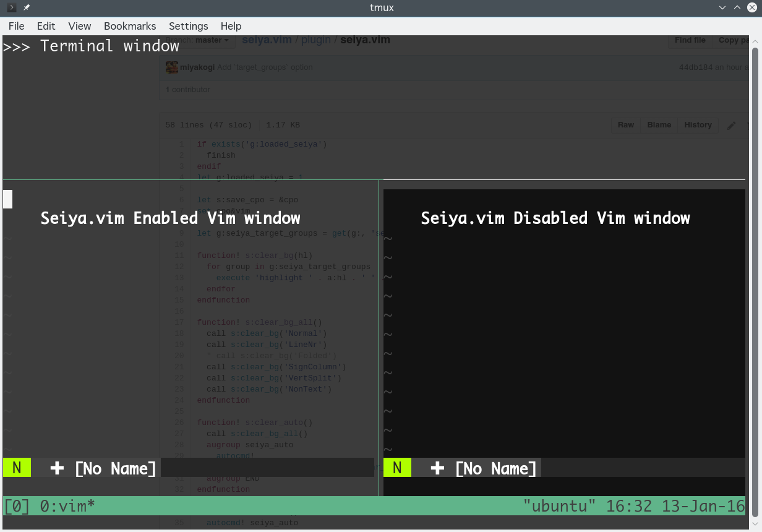Click the "ubuntu" hostname in tmux status bar

559,506
